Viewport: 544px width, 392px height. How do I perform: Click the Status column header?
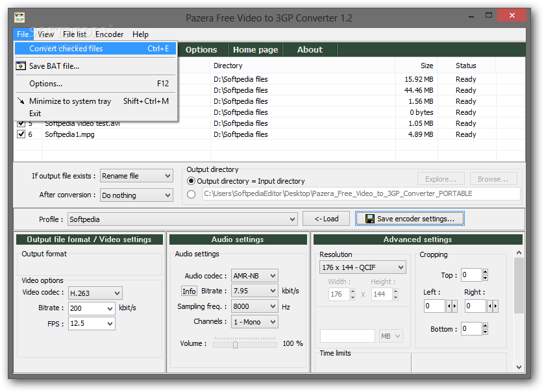point(467,66)
